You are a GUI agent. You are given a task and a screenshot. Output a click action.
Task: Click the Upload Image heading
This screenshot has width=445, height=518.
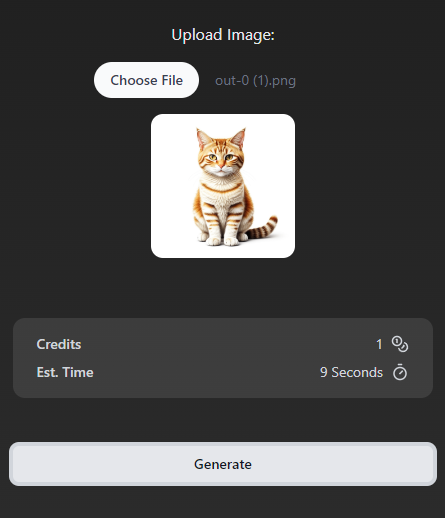[223, 35]
